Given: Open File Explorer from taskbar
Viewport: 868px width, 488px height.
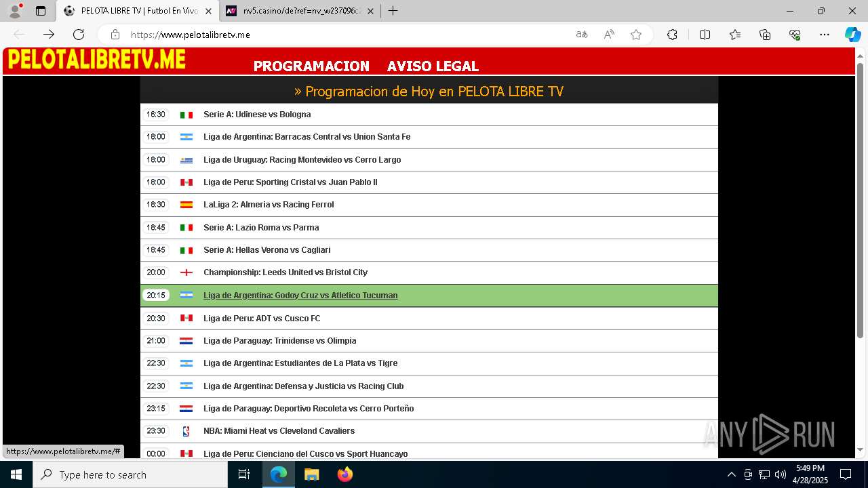Looking at the screenshot, I should tap(311, 474).
